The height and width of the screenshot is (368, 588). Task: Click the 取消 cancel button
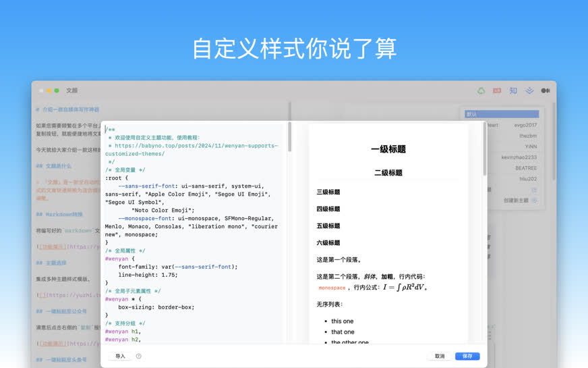click(440, 356)
